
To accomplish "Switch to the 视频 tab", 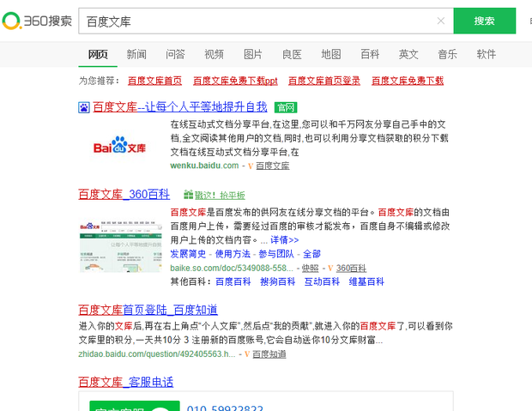I will [x=215, y=54].
